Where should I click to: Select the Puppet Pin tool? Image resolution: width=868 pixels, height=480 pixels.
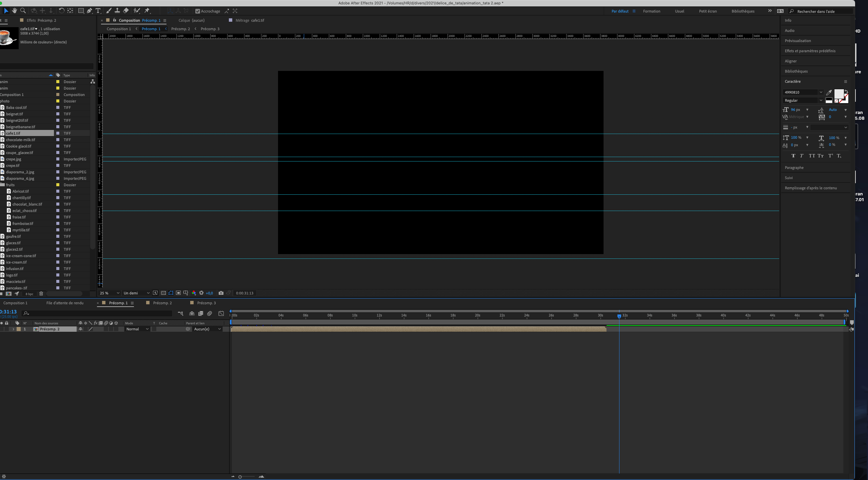tap(147, 11)
